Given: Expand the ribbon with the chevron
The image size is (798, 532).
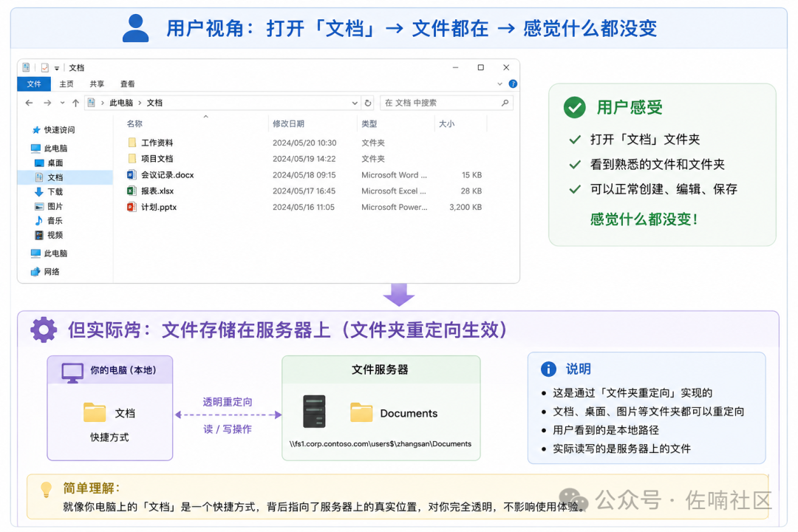Looking at the screenshot, I should (499, 84).
